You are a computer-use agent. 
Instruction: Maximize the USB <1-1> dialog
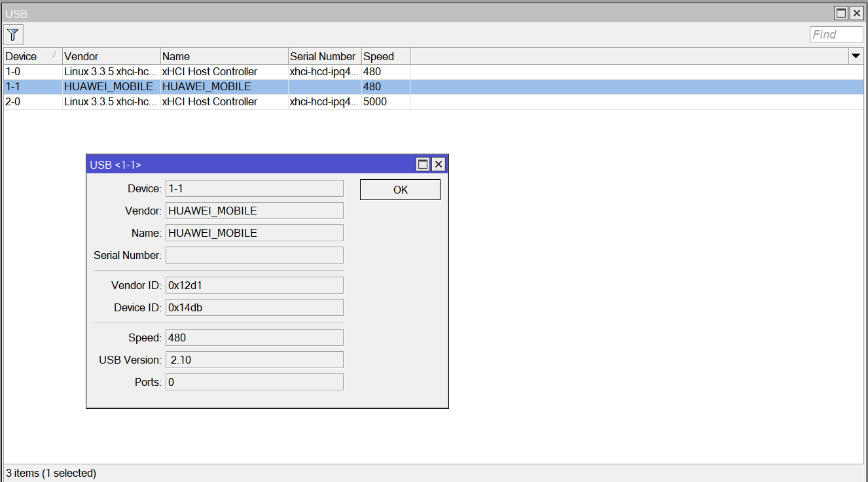[x=423, y=164]
